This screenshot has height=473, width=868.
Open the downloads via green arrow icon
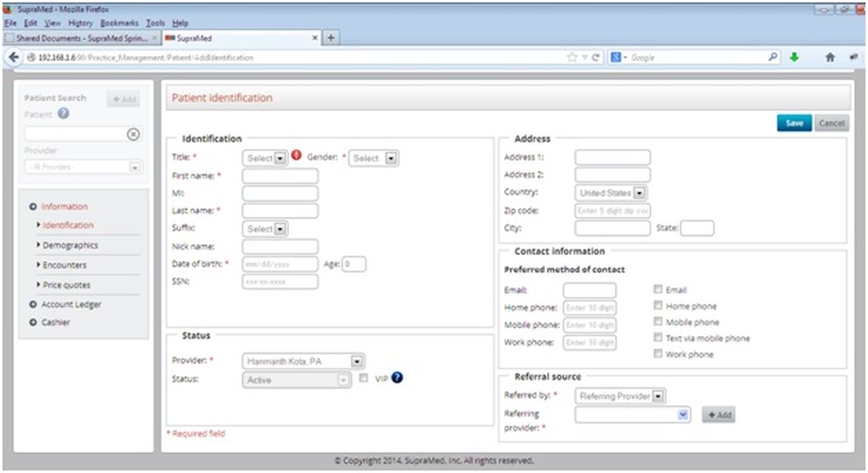click(795, 57)
